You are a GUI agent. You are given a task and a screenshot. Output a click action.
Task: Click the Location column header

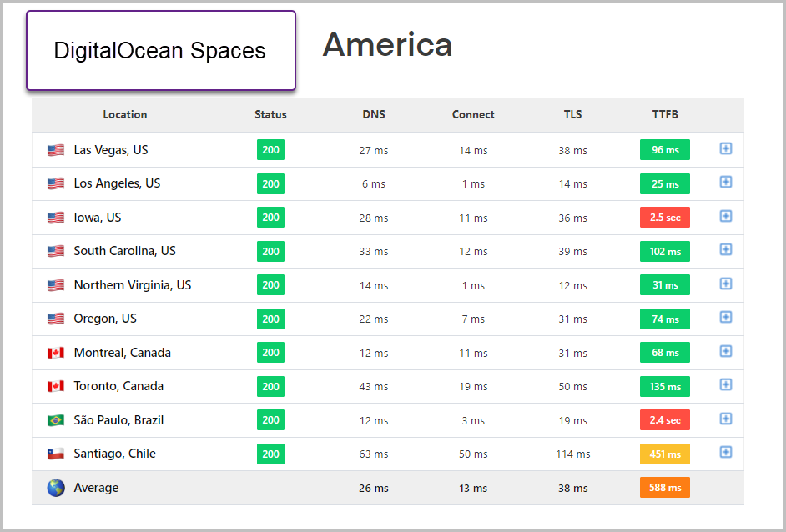(125, 115)
